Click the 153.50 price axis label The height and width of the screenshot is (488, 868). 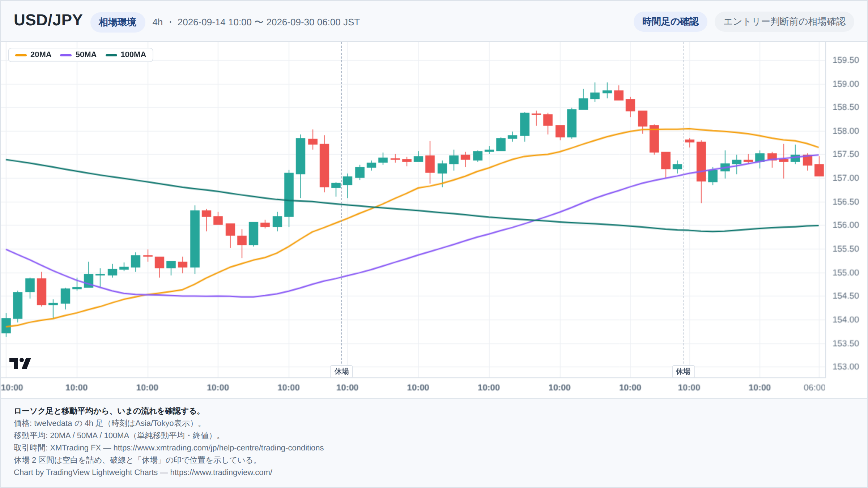pyautogui.click(x=846, y=343)
